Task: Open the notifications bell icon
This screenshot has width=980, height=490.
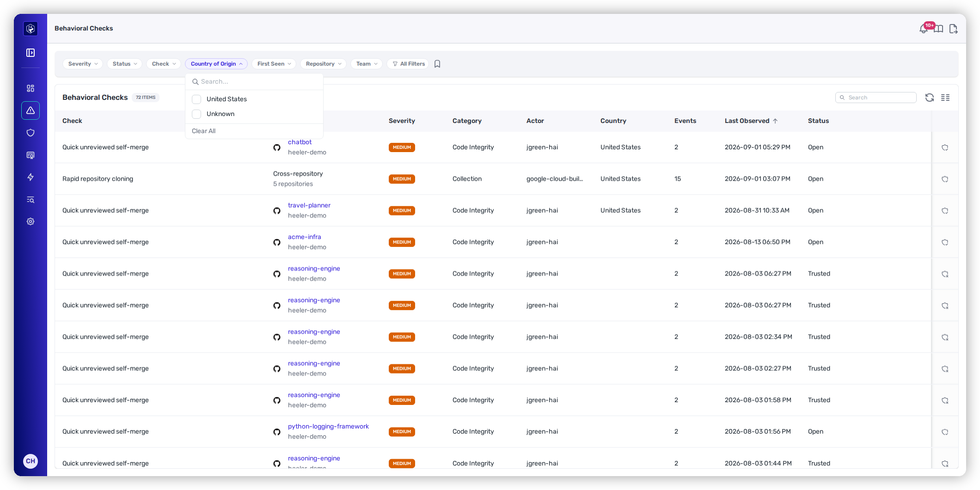Action: 923,29
